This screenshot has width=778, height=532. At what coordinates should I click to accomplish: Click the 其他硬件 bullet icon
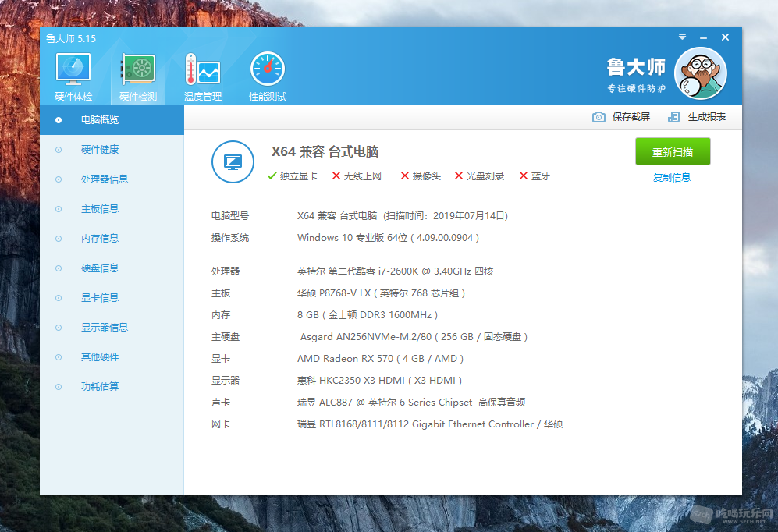point(59,357)
